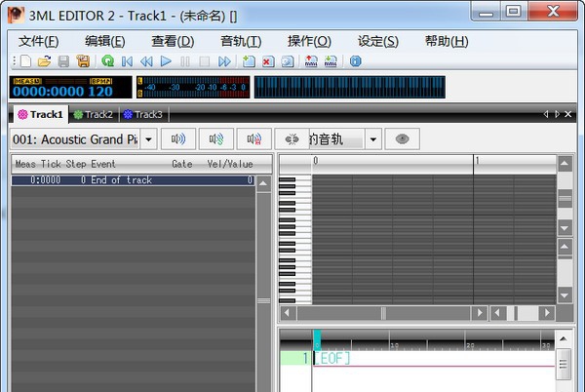585x392 pixels.
Task: Toggle the eye visibility button
Action: click(402, 139)
